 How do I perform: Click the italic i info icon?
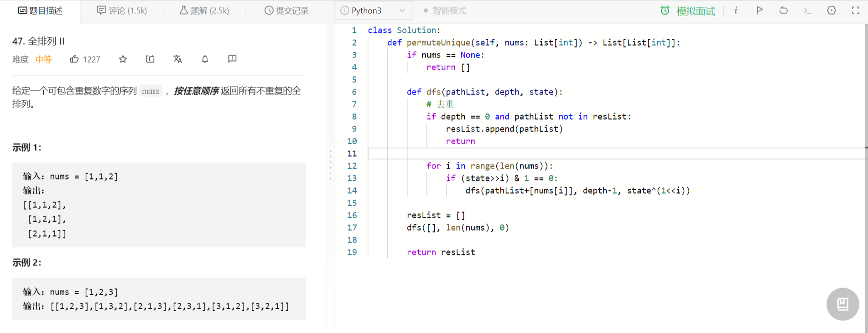click(x=736, y=11)
